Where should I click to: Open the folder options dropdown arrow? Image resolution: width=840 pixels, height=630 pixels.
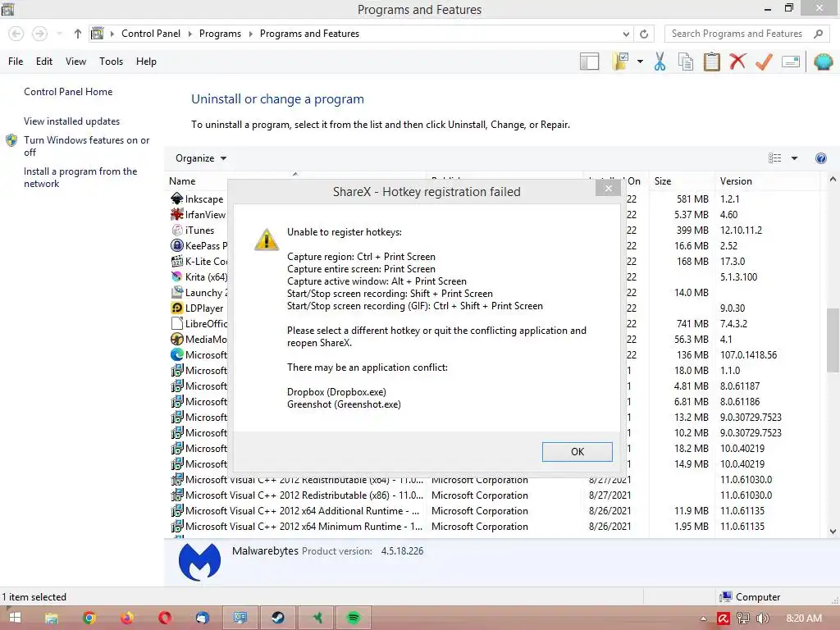pos(640,62)
